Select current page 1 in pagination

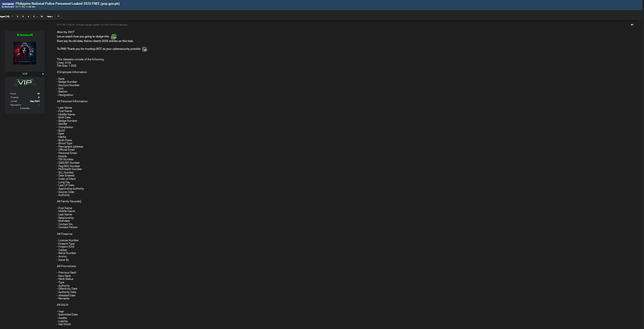click(12, 16)
